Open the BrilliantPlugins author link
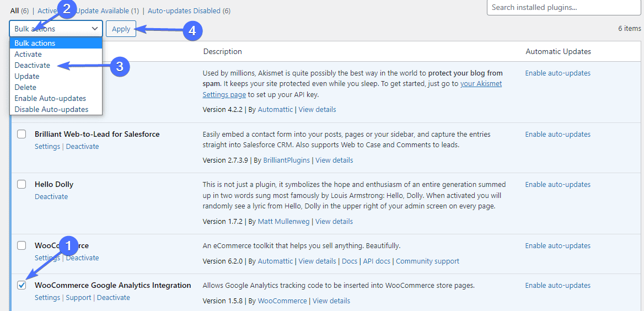The image size is (644, 311). [286, 160]
